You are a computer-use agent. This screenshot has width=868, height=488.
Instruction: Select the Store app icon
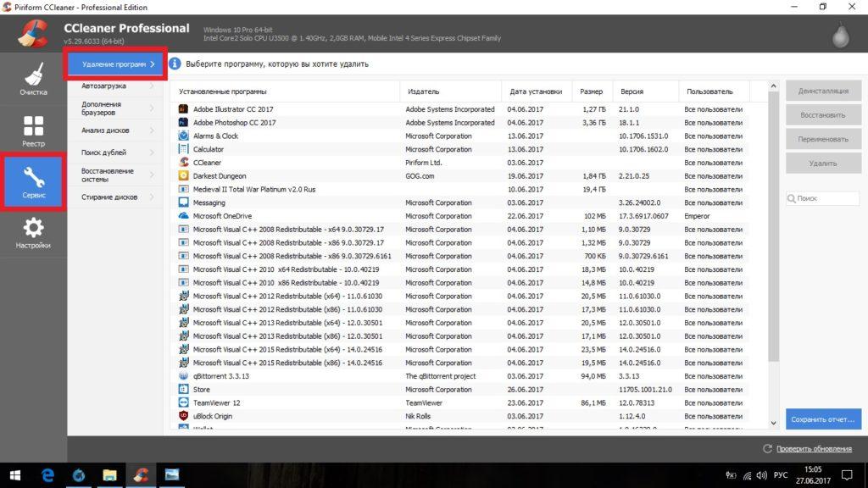183,389
